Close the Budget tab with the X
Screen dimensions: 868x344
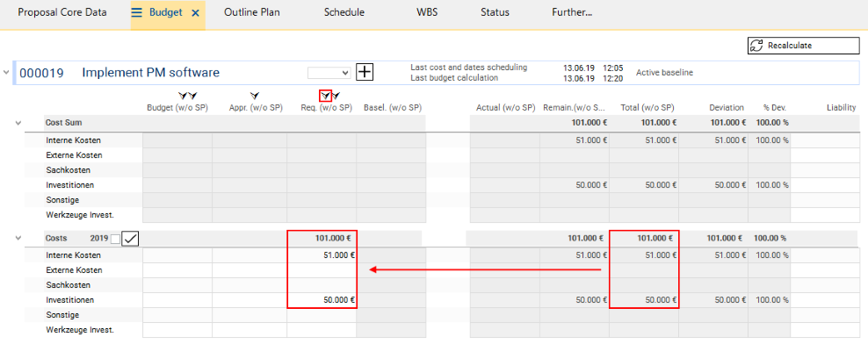(195, 12)
